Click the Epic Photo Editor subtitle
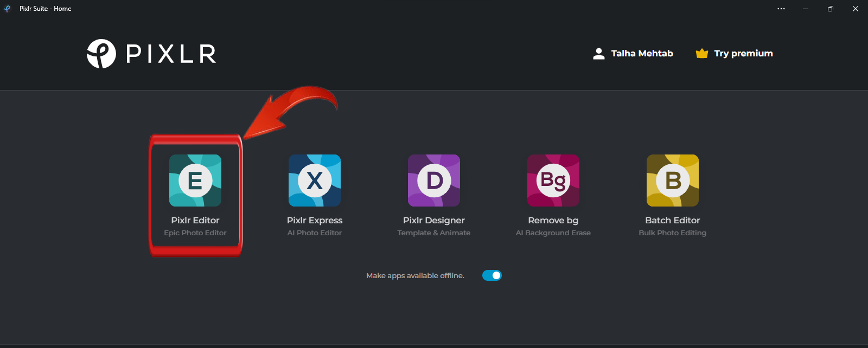Screen dimensions: 868x348 (x=195, y=233)
